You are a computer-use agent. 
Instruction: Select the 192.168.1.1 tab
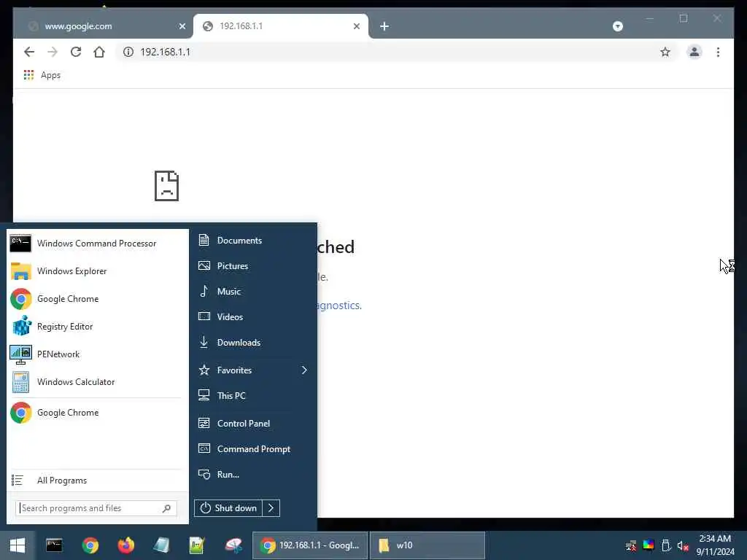(281, 26)
